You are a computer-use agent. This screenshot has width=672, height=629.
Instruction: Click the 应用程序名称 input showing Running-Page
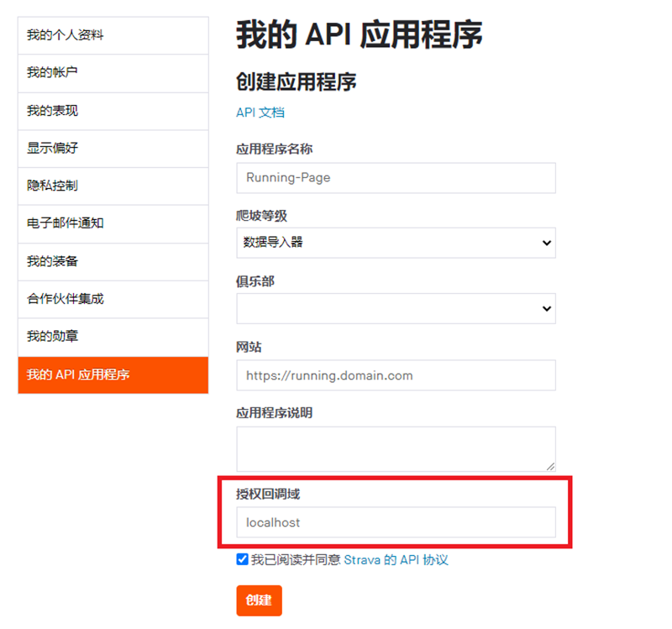396,178
